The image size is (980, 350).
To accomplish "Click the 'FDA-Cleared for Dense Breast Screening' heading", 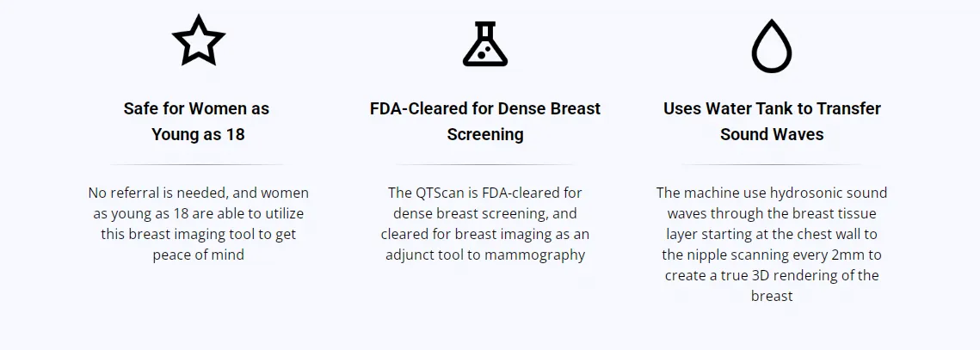I will 485,121.
